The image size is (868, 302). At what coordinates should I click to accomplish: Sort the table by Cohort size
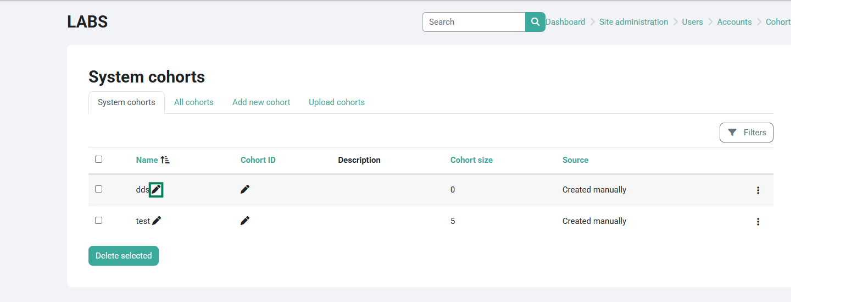point(471,160)
